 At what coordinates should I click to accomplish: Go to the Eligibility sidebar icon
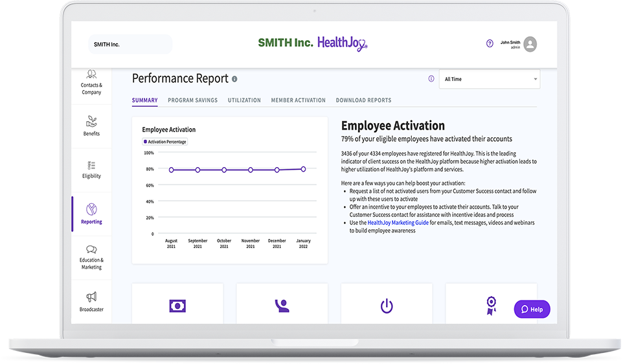click(91, 166)
